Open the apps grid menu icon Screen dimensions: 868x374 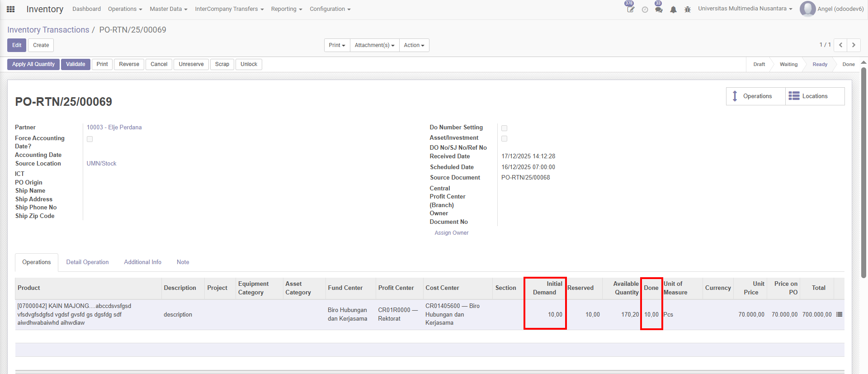click(11, 9)
